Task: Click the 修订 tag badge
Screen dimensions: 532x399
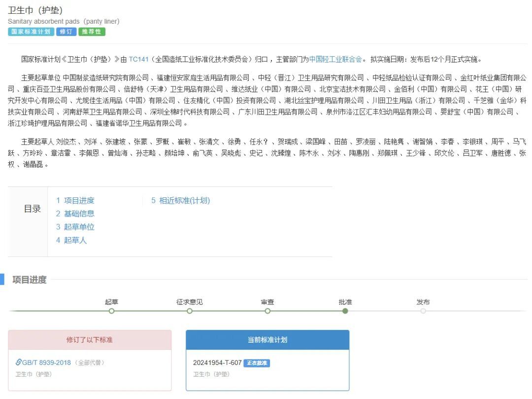Action: coord(66,32)
